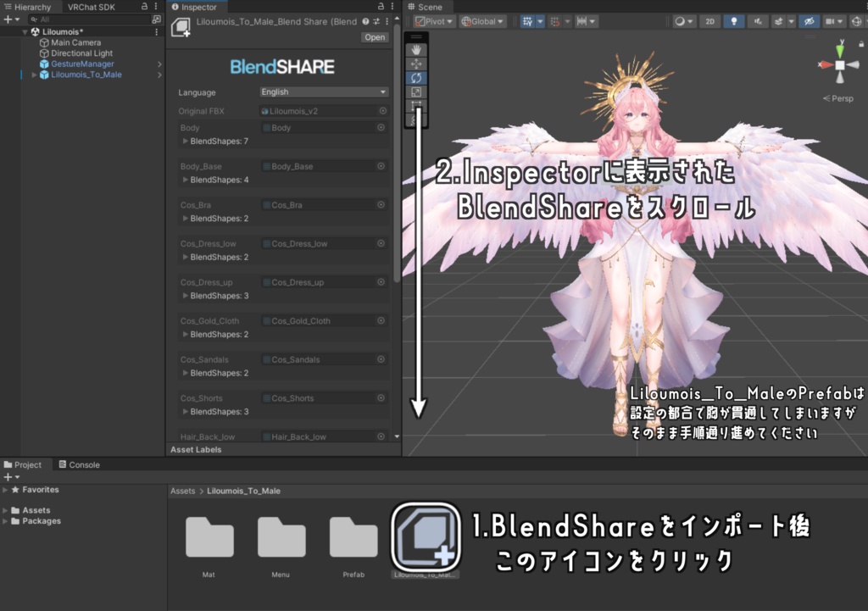The height and width of the screenshot is (611, 868).
Task: Select Assets folder in Project tree
Action: coord(36,510)
